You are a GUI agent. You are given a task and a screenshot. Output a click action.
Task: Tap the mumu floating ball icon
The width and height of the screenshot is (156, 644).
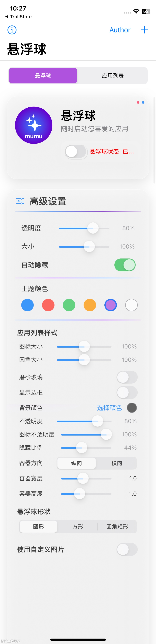pos(34,125)
